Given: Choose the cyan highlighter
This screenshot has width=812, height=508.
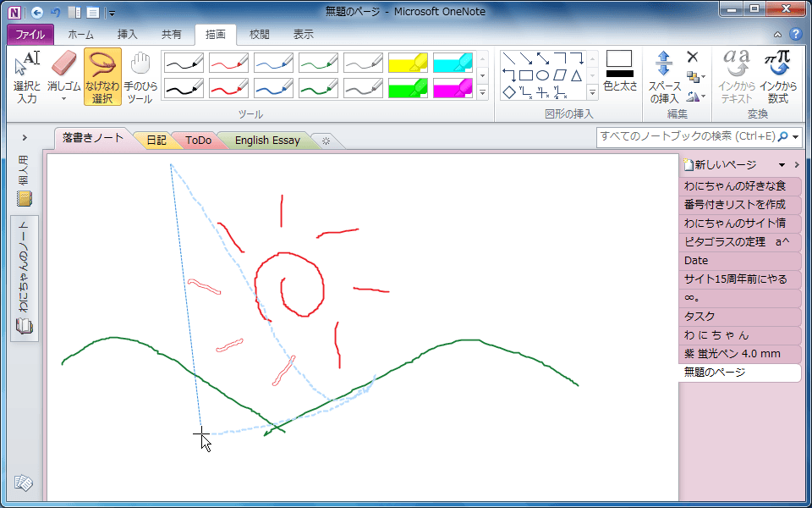Looking at the screenshot, I should coord(453,62).
